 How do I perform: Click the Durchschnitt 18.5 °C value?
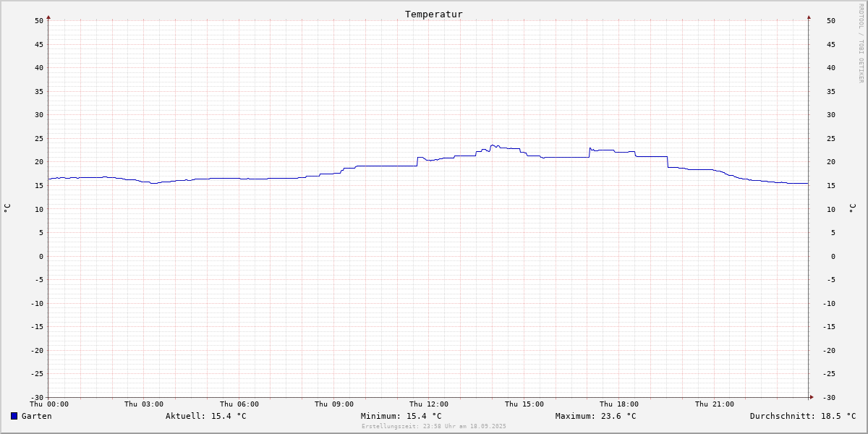(x=802, y=416)
